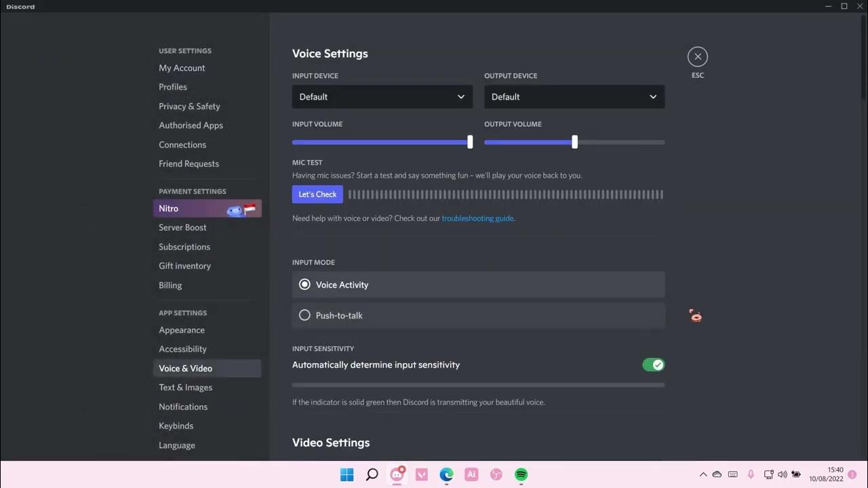
Task: Close settings with the ESC circle icon
Action: tap(697, 57)
